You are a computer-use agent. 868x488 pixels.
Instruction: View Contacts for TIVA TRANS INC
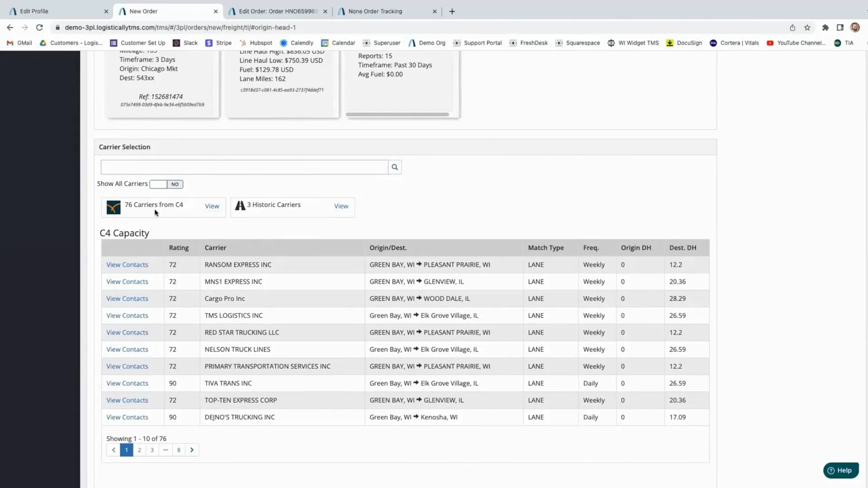pyautogui.click(x=127, y=383)
